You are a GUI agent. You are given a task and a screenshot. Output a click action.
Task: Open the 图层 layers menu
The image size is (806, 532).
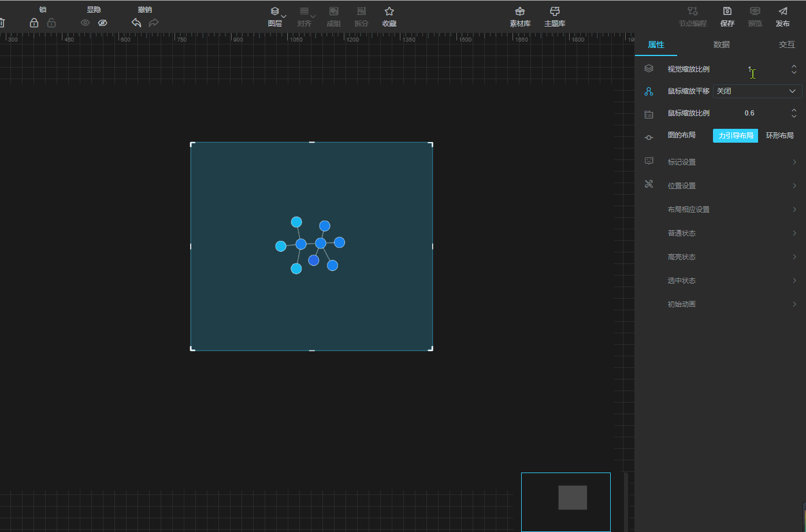[x=275, y=17]
